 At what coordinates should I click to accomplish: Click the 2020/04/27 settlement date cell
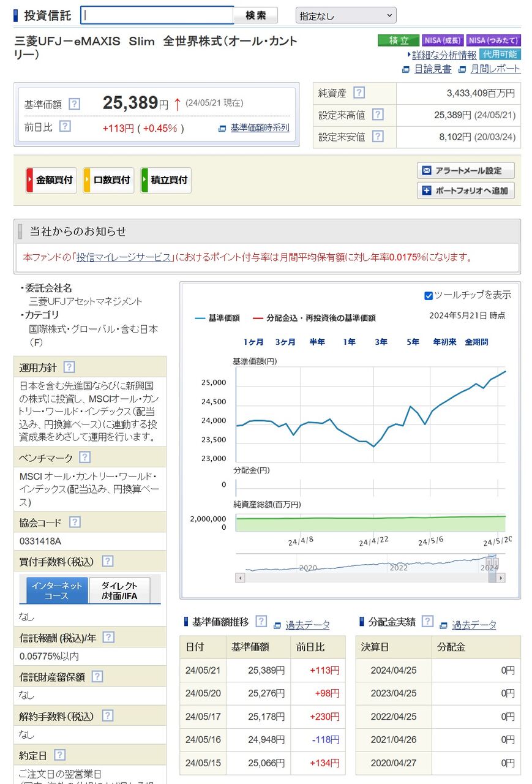[x=394, y=763]
